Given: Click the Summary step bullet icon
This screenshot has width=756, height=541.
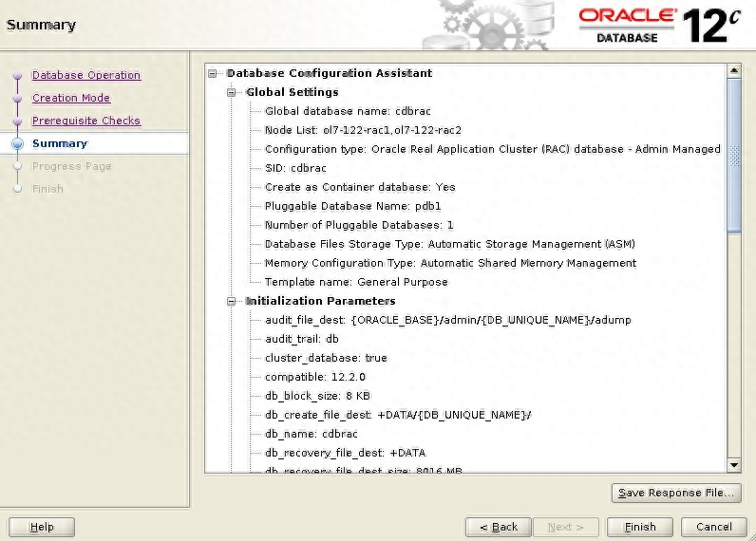Looking at the screenshot, I should (16, 143).
